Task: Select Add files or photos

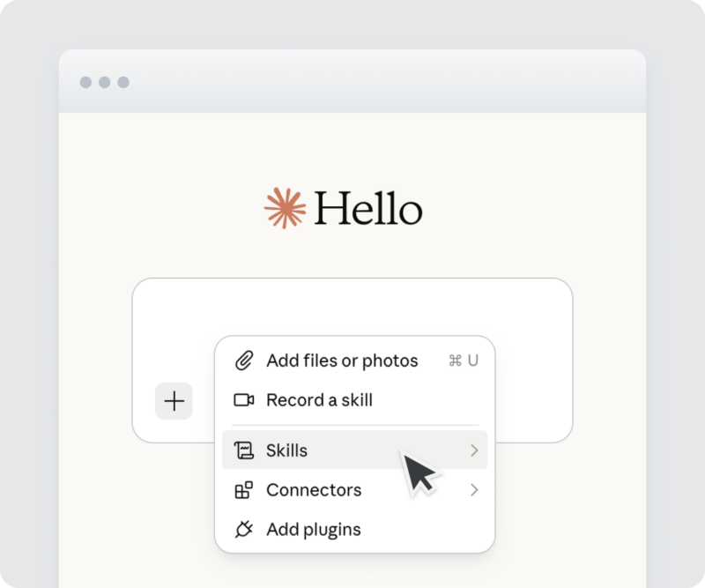Action: [355, 361]
